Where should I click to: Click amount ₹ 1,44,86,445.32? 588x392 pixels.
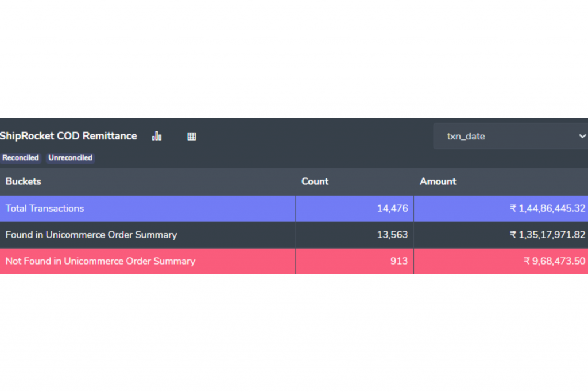(x=547, y=208)
